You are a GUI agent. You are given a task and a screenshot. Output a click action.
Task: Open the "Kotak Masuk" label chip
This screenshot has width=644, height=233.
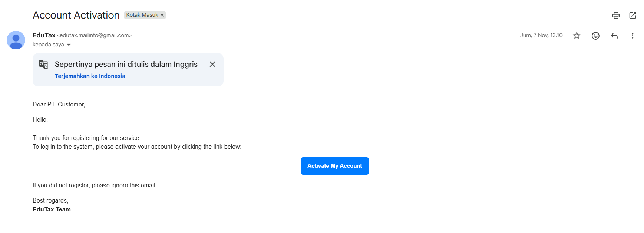tap(142, 15)
